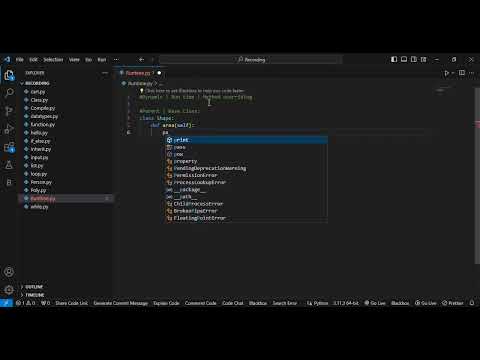Select the active editor tab
This screenshot has height=360, width=480.
pyautogui.click(x=141, y=73)
